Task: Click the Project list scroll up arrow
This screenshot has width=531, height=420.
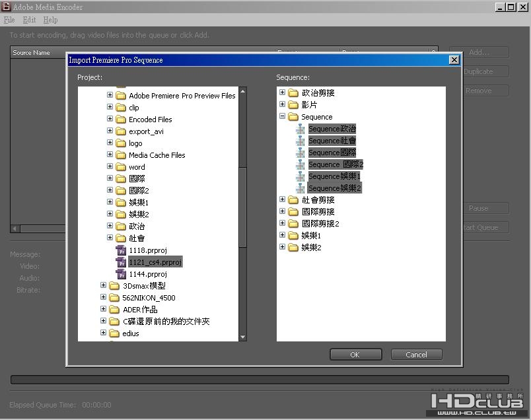Action: [x=243, y=91]
